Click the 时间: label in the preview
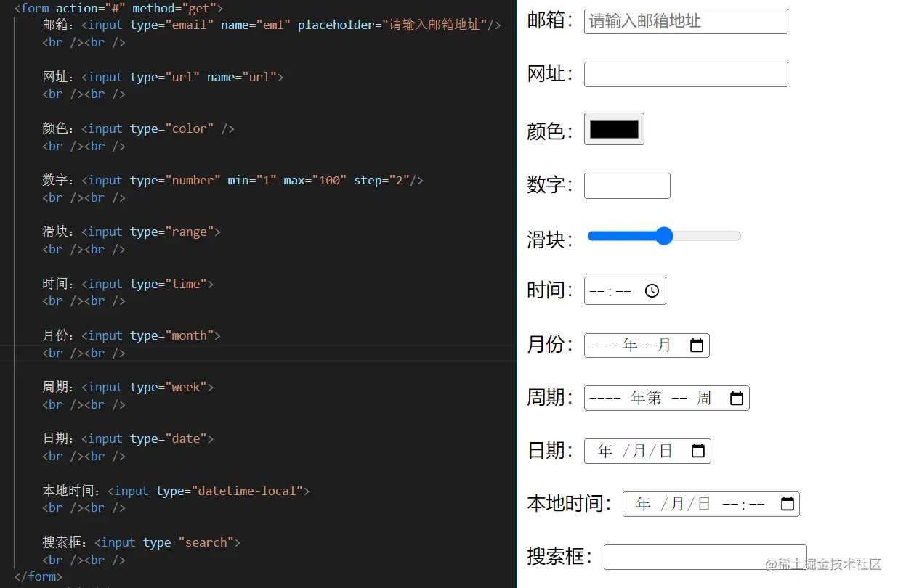Image resolution: width=898 pixels, height=588 pixels. pyautogui.click(x=551, y=290)
